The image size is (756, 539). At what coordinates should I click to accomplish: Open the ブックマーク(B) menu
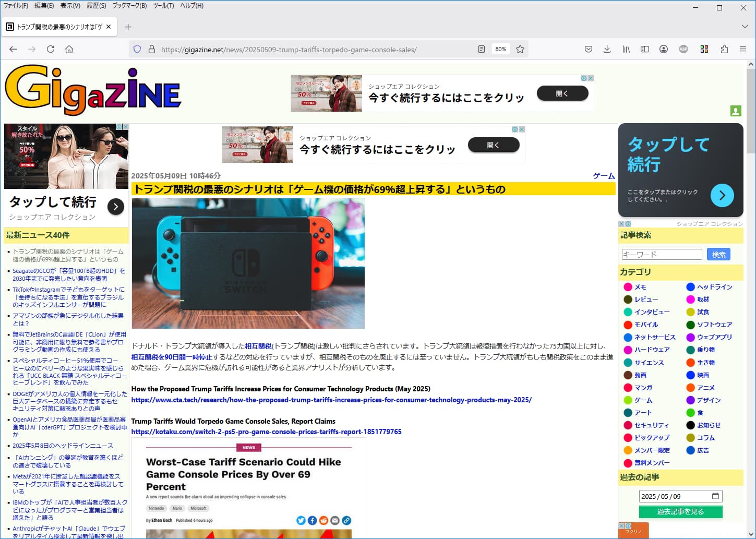coord(129,6)
